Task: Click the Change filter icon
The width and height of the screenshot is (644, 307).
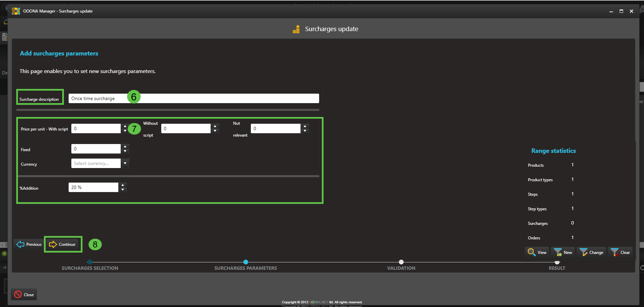Action: [x=583, y=252]
